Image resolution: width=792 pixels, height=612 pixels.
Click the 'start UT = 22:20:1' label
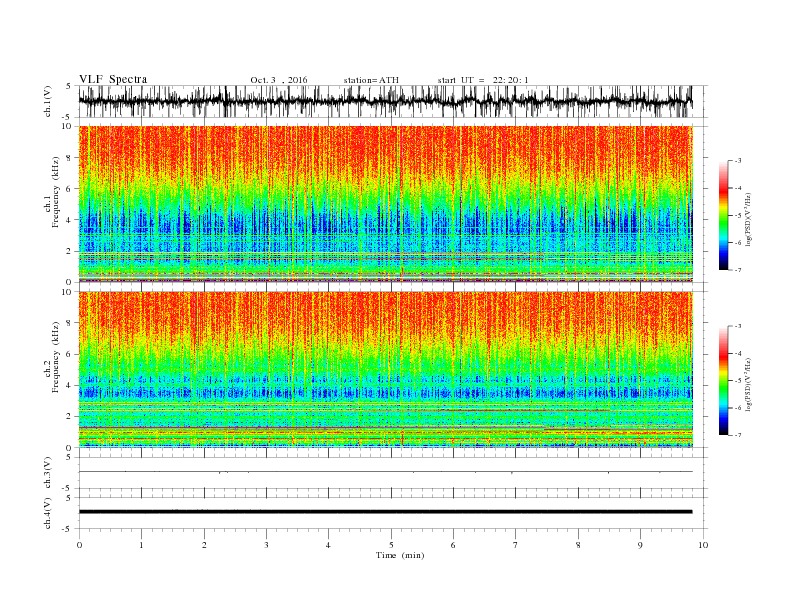point(483,80)
